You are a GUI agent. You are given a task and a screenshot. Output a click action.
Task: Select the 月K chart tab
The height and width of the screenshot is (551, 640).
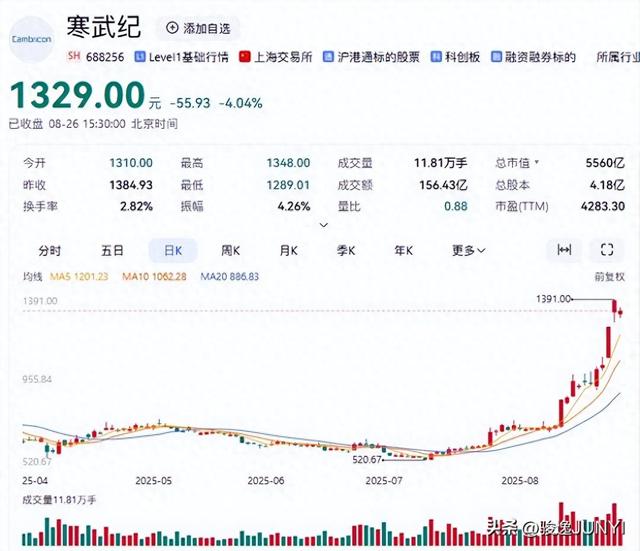(289, 250)
